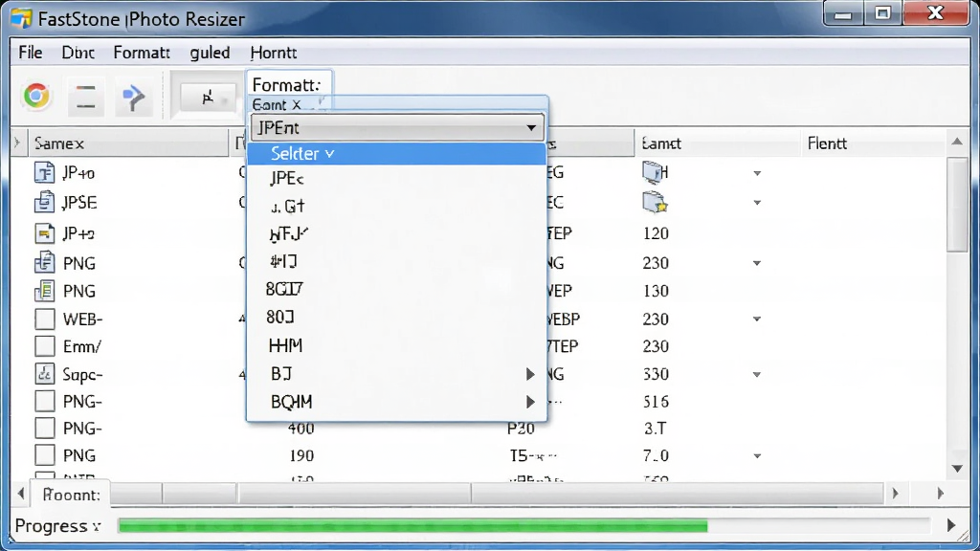The image size is (980, 551).
Task: Click the file icon next to JP+o
Action: (44, 172)
